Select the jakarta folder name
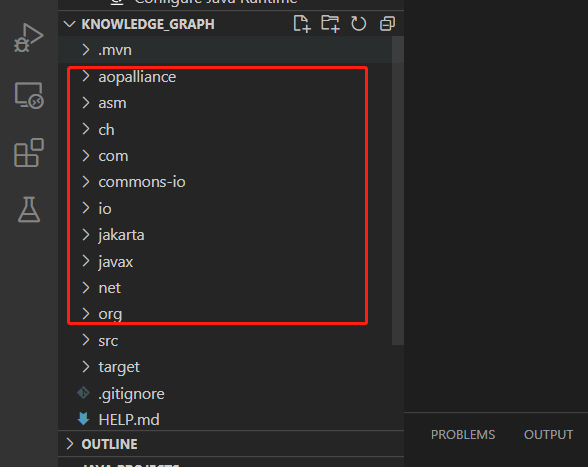 tap(121, 235)
